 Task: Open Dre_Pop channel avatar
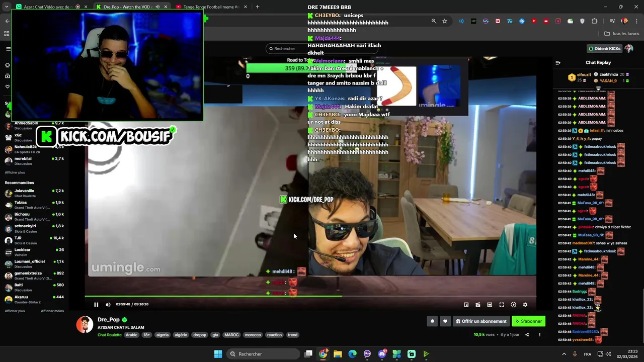coord(85,324)
